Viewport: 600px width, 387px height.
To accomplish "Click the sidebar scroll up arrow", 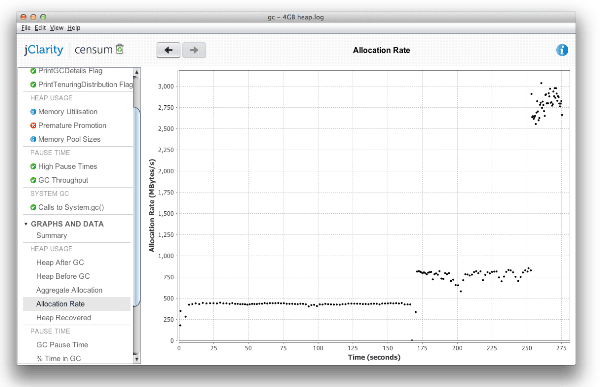I will tap(137, 72).
